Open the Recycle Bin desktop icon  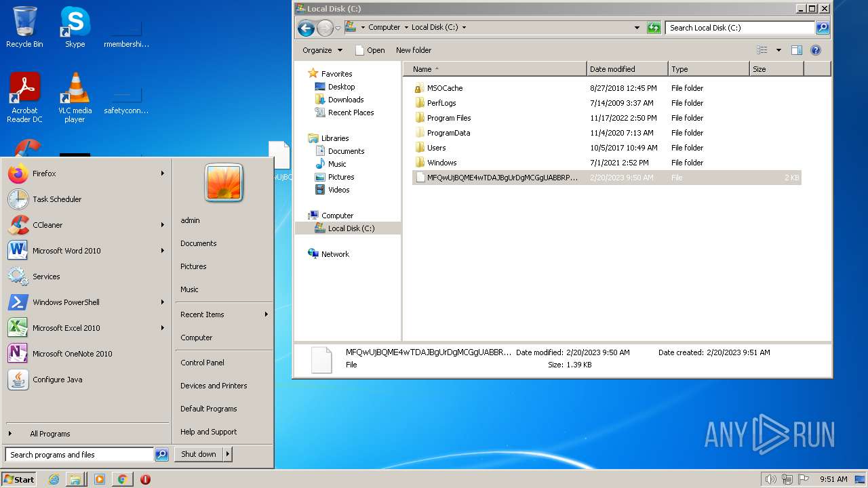pos(24,27)
